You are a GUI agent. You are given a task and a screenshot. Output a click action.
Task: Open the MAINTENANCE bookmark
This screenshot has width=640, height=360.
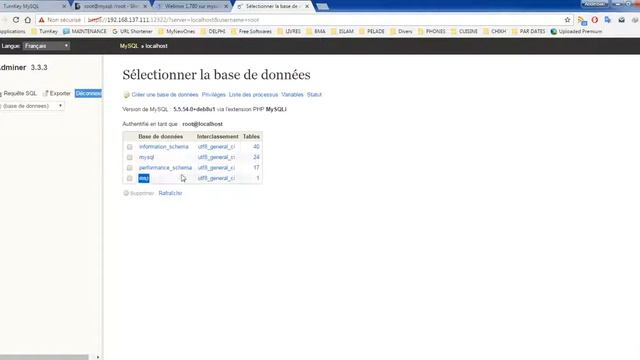tap(85, 31)
